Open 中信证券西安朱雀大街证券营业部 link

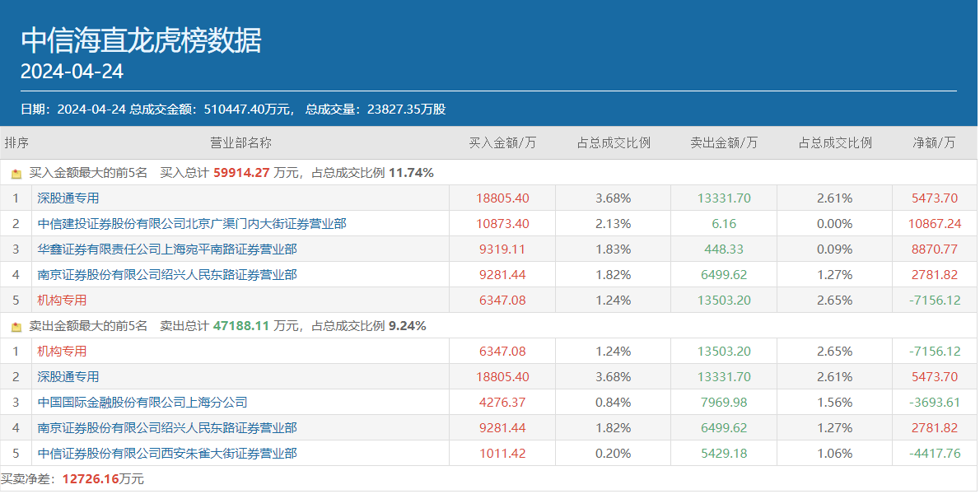coord(167,454)
